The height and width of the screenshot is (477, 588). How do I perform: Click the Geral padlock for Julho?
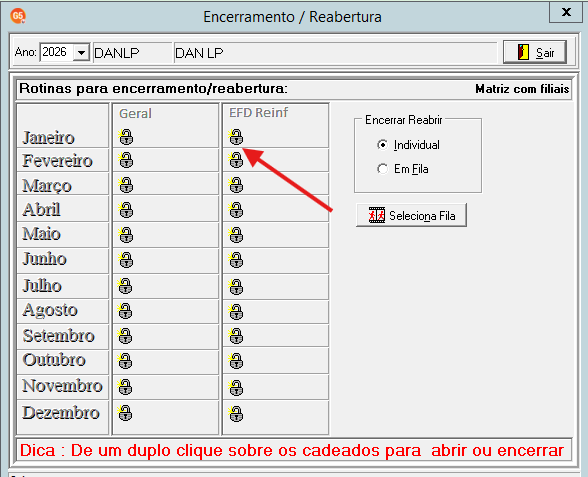125,286
